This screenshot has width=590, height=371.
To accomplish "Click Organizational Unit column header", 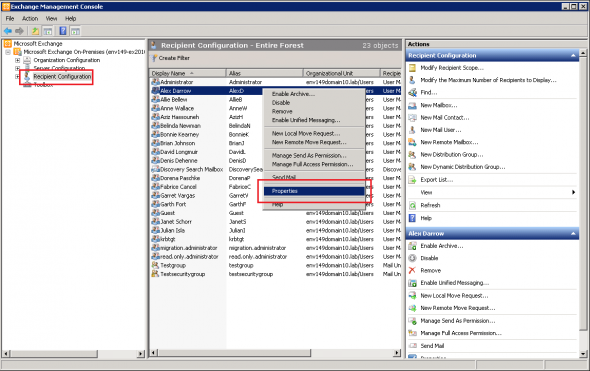I will coord(341,73).
